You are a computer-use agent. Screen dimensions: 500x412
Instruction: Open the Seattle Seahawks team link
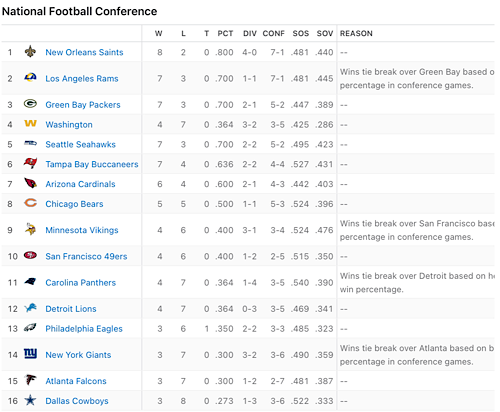pyautogui.click(x=80, y=144)
